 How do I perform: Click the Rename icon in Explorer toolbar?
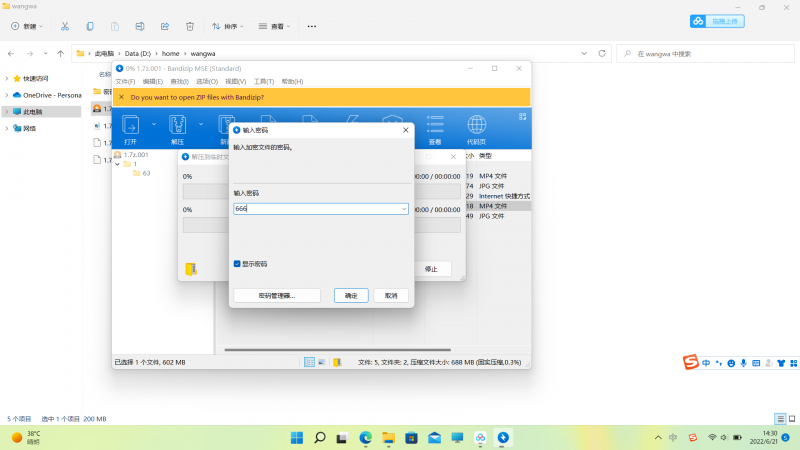tap(140, 25)
